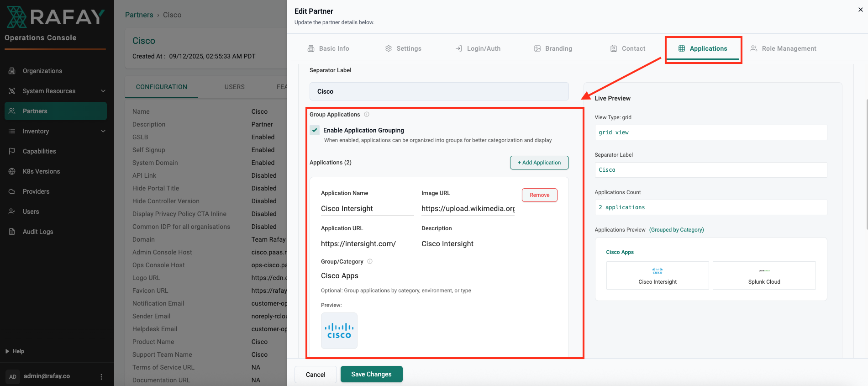Select Splunk Cloud tile in preview

[764, 275]
